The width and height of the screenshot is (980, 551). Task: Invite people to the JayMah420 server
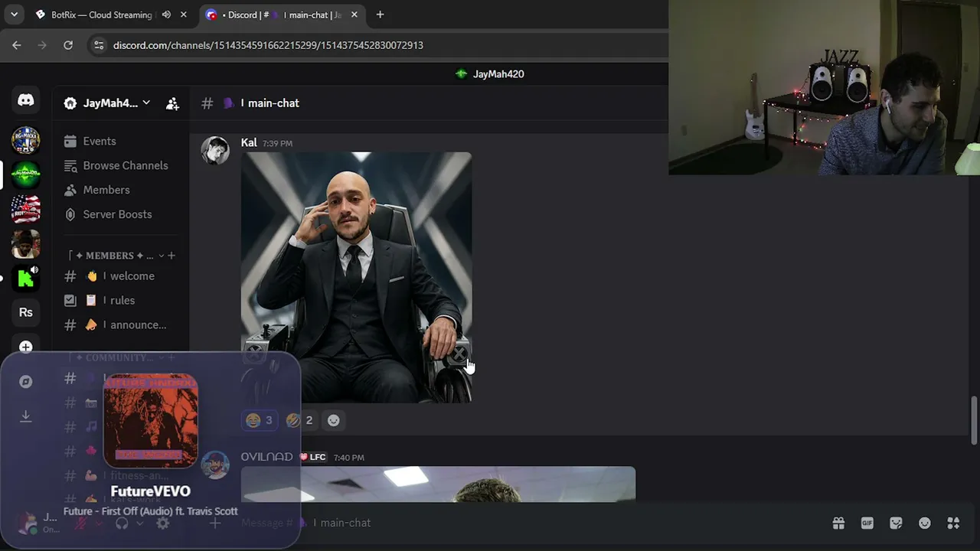pos(172,103)
